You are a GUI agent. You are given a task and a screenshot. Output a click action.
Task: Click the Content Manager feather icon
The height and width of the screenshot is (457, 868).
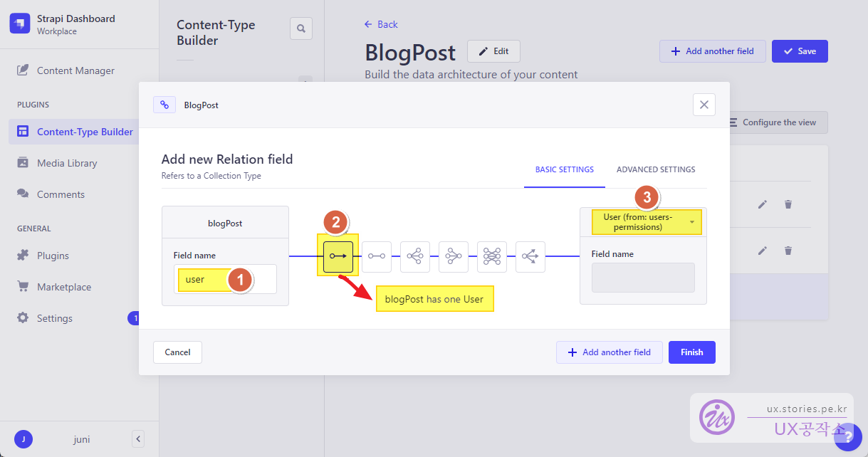23,70
